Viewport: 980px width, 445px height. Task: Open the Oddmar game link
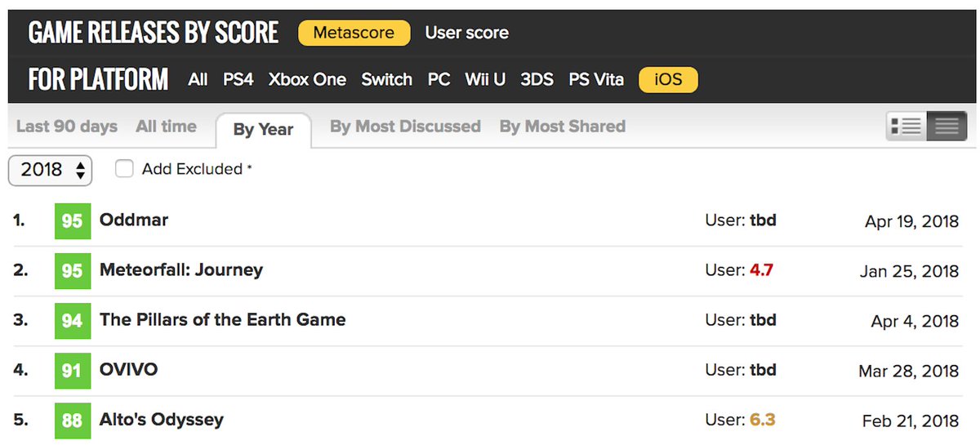click(134, 220)
